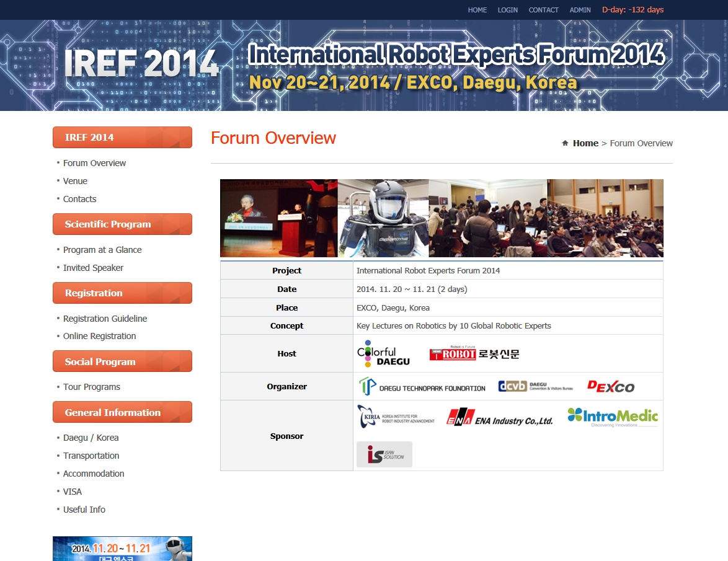The width and height of the screenshot is (728, 561).
Task: Click the place value EXCO, Daegu, Korea
Action: (x=393, y=307)
